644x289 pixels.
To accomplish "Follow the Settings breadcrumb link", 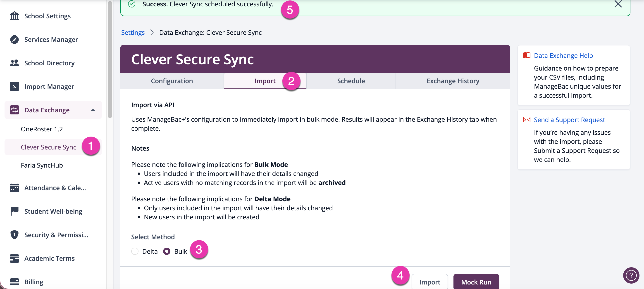I will click(133, 33).
